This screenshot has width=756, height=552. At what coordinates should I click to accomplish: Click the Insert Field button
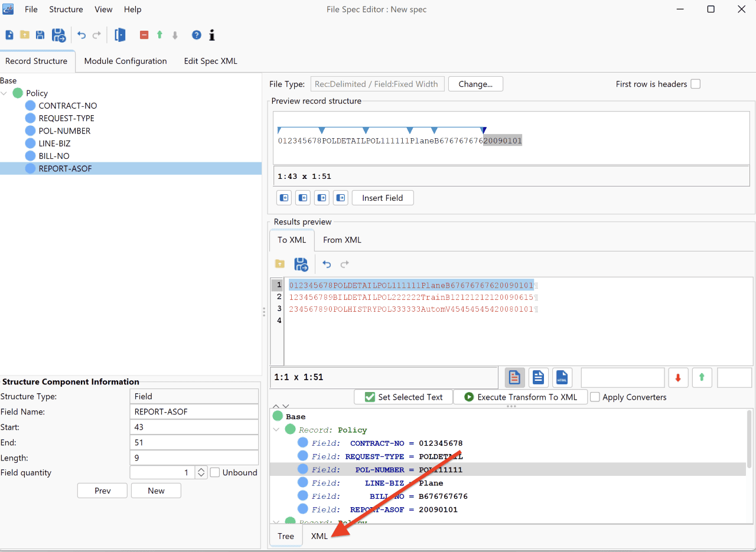point(383,198)
